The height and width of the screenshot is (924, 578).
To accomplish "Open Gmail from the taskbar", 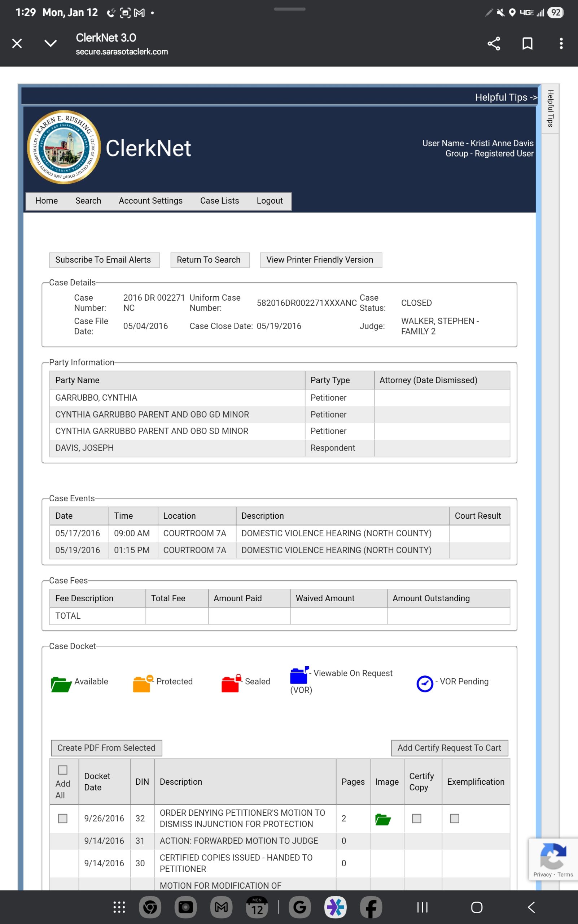I will click(x=221, y=907).
